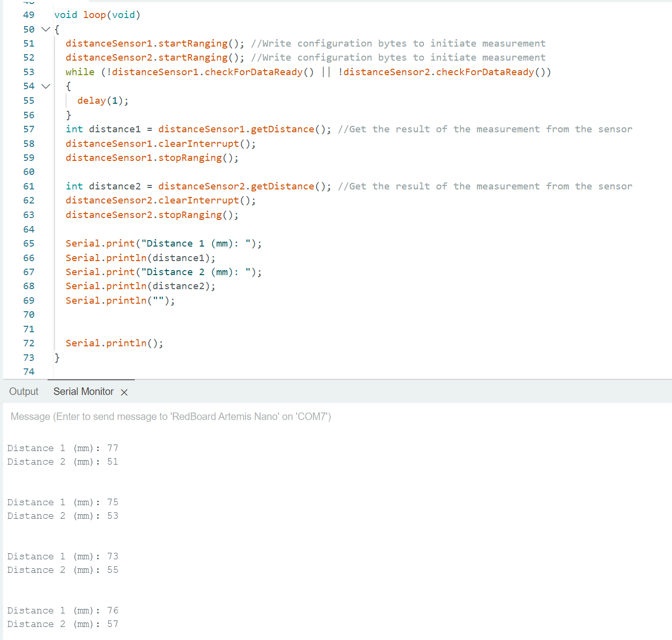Image resolution: width=672 pixels, height=640 pixels.
Task: Click 'Serial.println(distance2);' line
Action: click(x=140, y=286)
